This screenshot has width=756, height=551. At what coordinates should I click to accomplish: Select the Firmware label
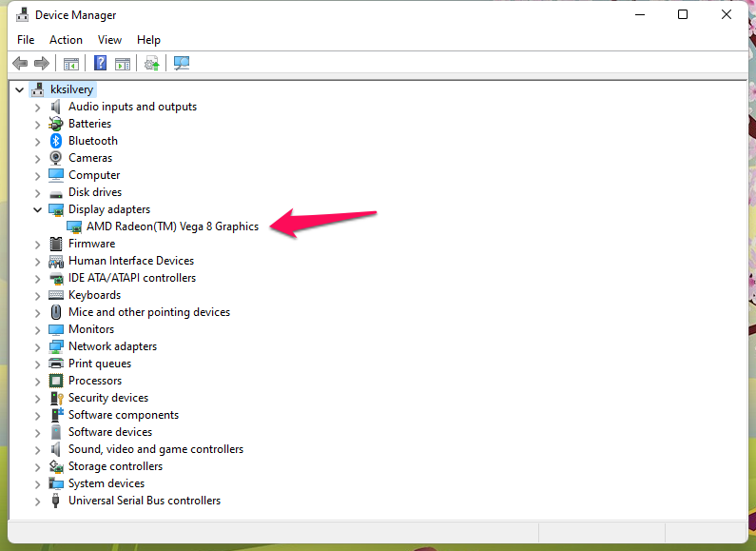tap(91, 244)
